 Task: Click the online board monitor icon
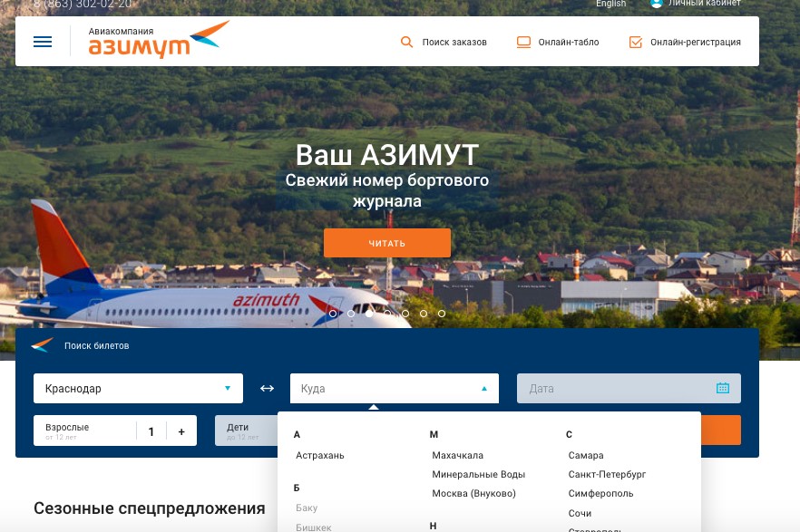point(524,42)
